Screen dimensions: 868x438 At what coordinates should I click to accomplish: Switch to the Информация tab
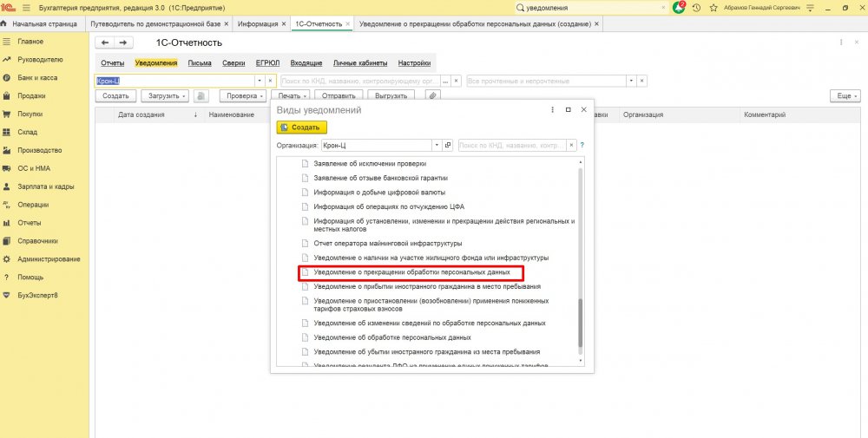coord(258,24)
